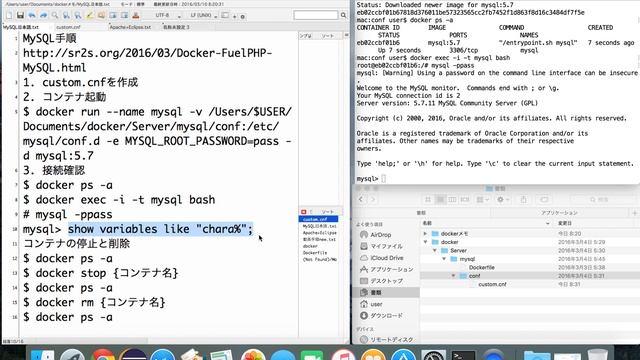This screenshot has height=360, width=640.
Task: Click the save floppy disk icon
Action: (x=20, y=16)
